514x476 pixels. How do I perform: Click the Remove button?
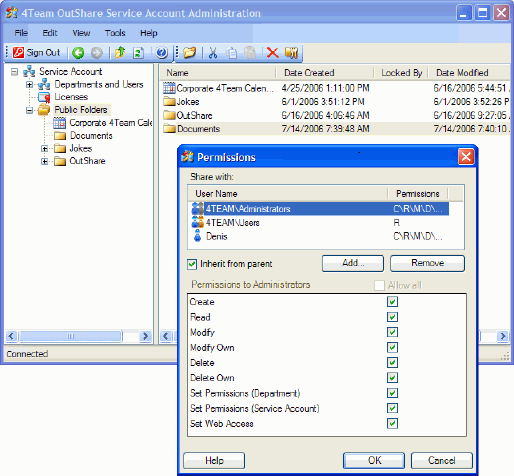click(427, 263)
